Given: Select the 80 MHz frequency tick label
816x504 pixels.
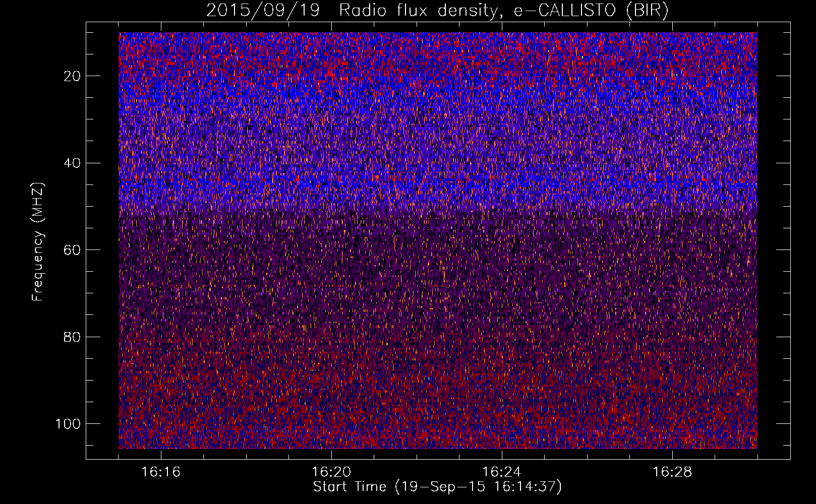Looking at the screenshot, I should pyautogui.click(x=73, y=337).
